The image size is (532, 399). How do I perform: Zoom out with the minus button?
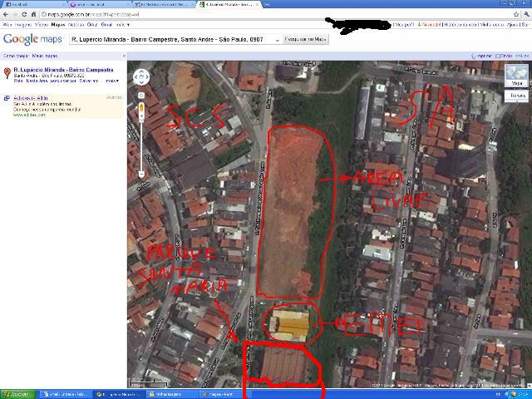point(141,175)
